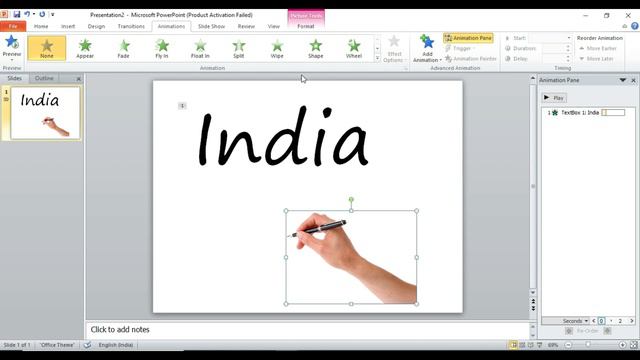Screen dimensions: 640x360
Task: Apply the Shape animation
Action: click(x=316, y=48)
